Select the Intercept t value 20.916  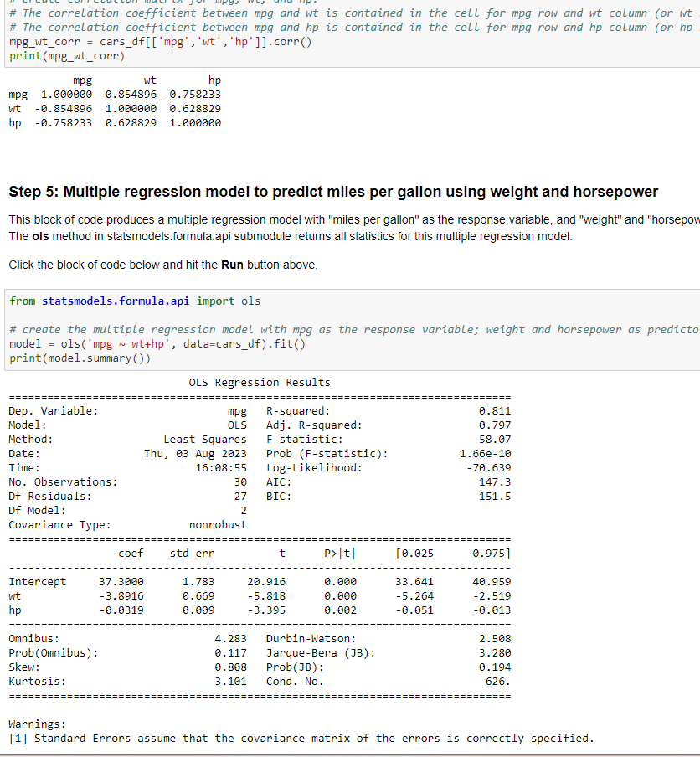click(x=266, y=582)
